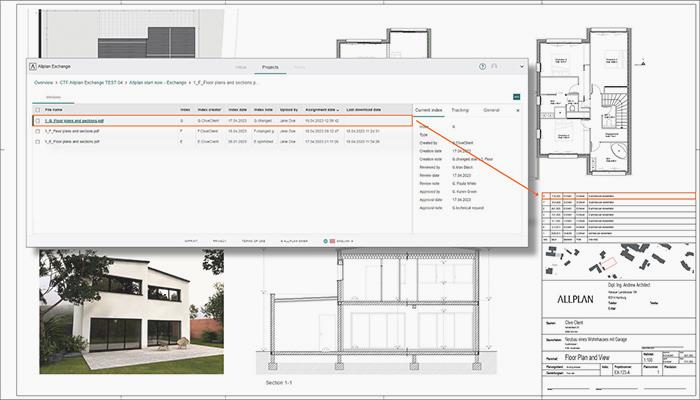The height and width of the screenshot is (400, 700).
Task: Expand the user account menu arrow at top right
Action: pos(520,67)
